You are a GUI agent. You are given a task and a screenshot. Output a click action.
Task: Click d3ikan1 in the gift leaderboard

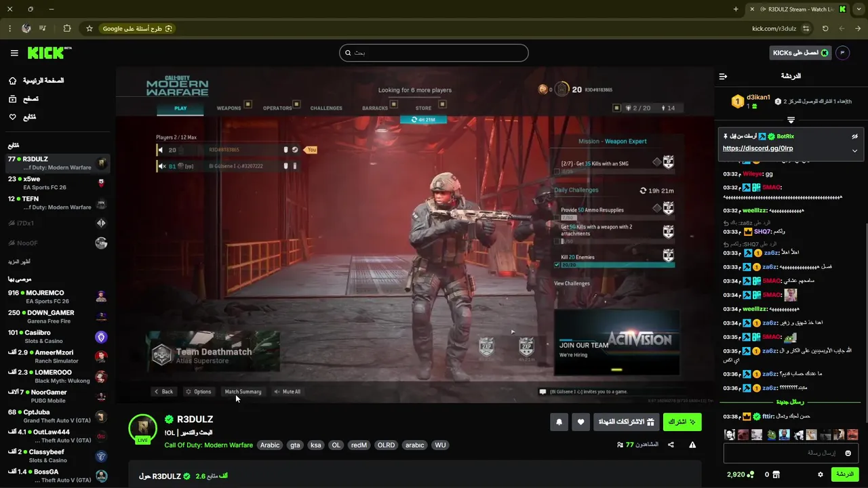758,98
